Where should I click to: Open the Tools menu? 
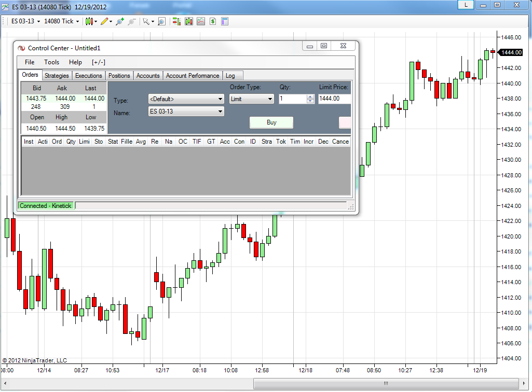click(x=51, y=62)
